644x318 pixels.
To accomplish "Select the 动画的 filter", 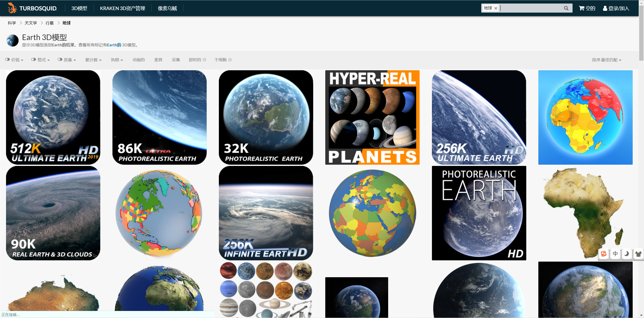I will click(x=139, y=60).
